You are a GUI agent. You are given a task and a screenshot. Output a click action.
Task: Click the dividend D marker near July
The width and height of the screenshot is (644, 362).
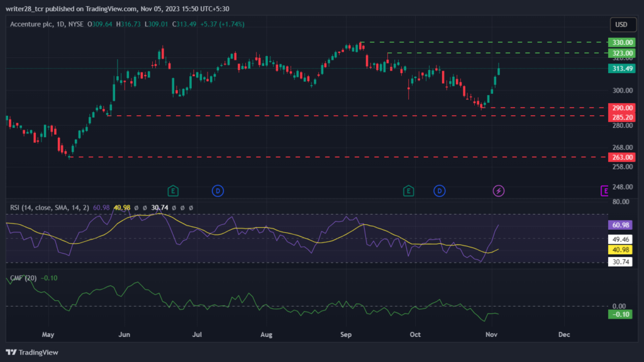click(x=218, y=191)
